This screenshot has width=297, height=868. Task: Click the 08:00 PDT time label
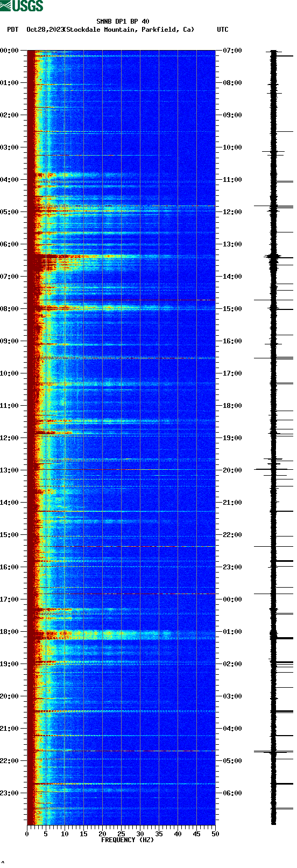pos(9,309)
